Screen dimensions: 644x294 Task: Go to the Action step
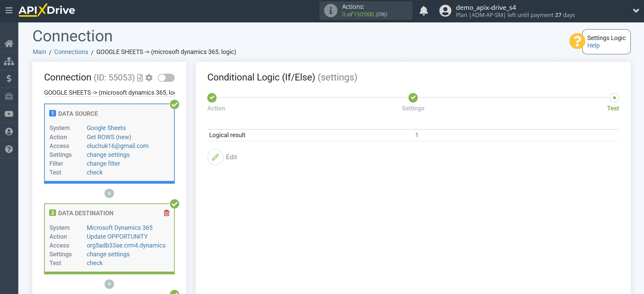pyautogui.click(x=216, y=108)
